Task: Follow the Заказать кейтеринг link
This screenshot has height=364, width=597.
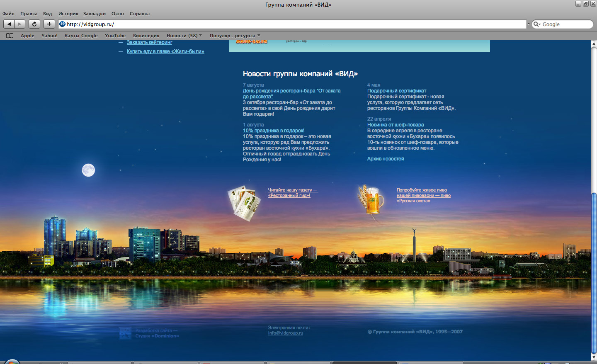Action: click(149, 42)
